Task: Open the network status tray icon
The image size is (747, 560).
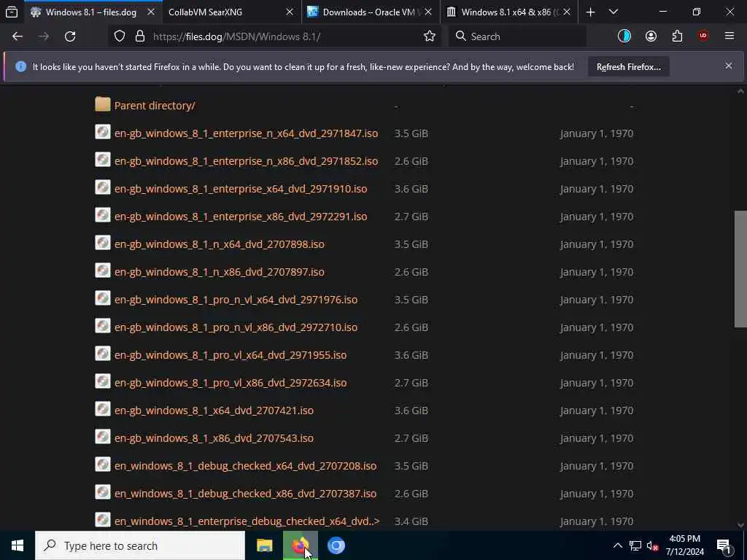Action: click(635, 545)
